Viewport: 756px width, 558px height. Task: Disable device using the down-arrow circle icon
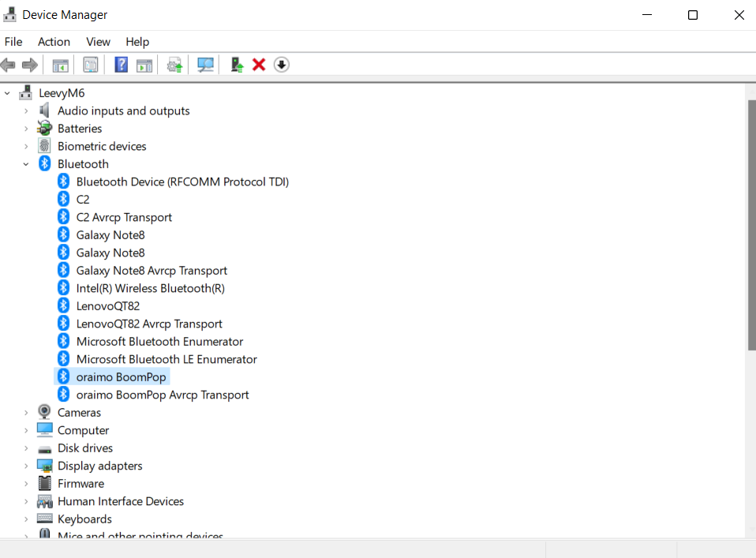(x=282, y=65)
